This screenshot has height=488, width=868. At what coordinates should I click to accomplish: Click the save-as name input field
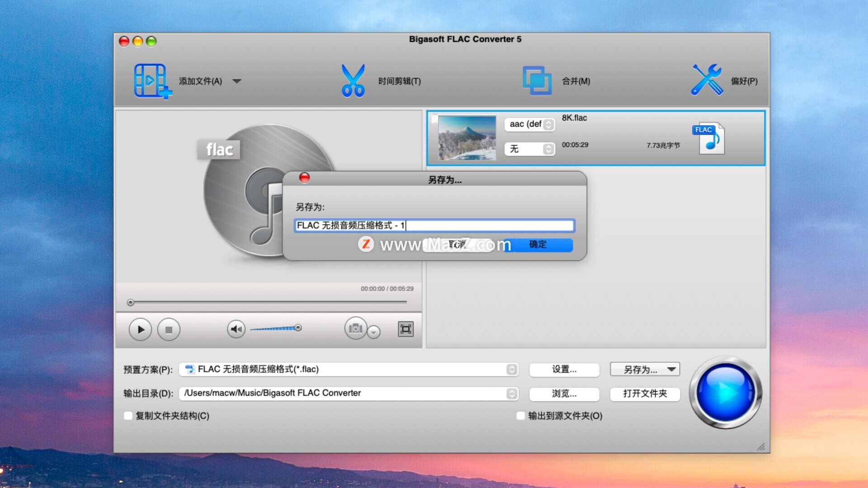tap(434, 225)
